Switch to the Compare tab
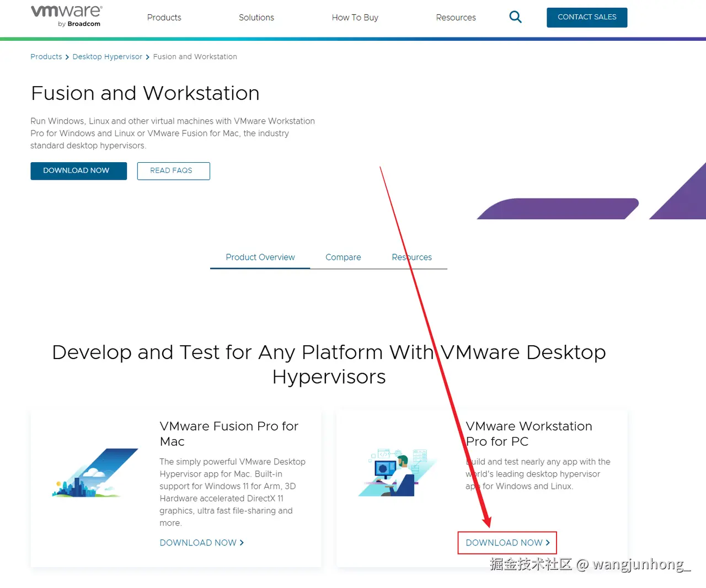 point(343,258)
